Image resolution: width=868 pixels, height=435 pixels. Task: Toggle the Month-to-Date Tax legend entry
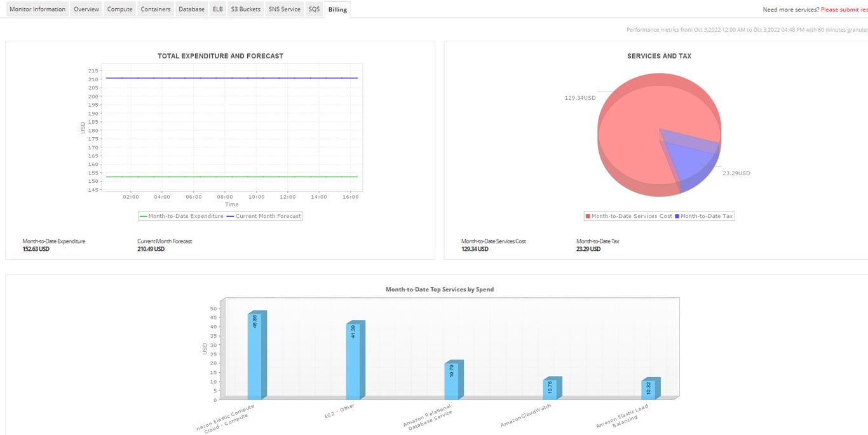pyautogui.click(x=705, y=216)
